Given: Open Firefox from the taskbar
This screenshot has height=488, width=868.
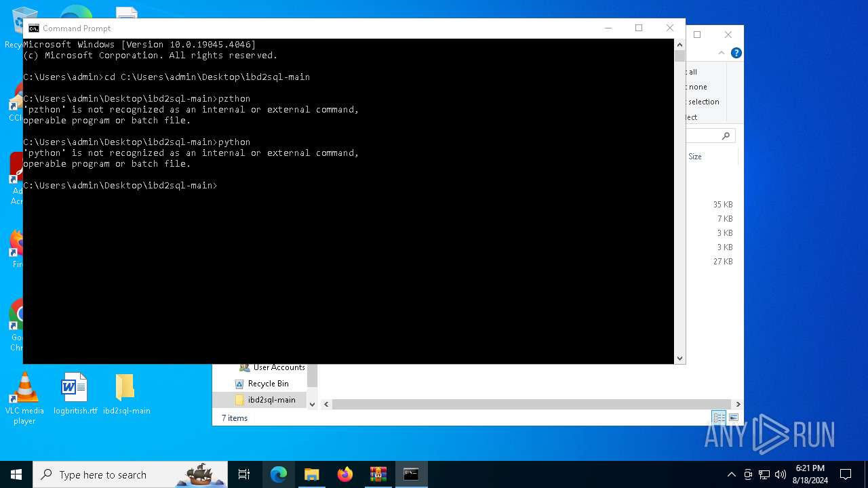Looking at the screenshot, I should pyautogui.click(x=345, y=474).
